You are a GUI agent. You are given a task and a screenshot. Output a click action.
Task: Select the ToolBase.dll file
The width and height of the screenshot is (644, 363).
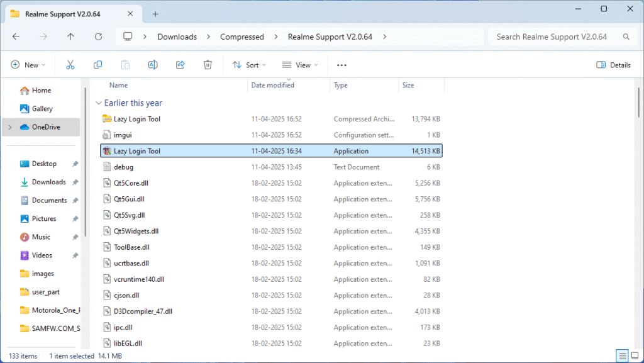click(x=271, y=247)
